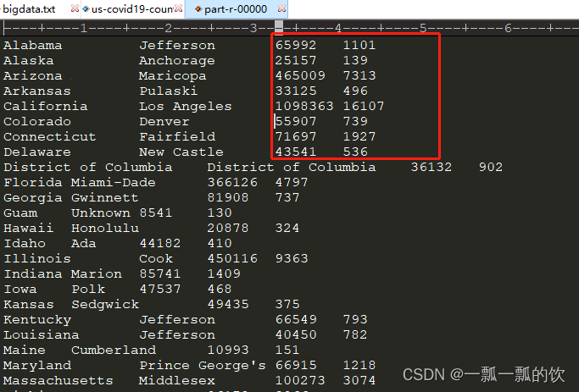
Task: Close the part-r-00000 tab
Action: coord(281,8)
